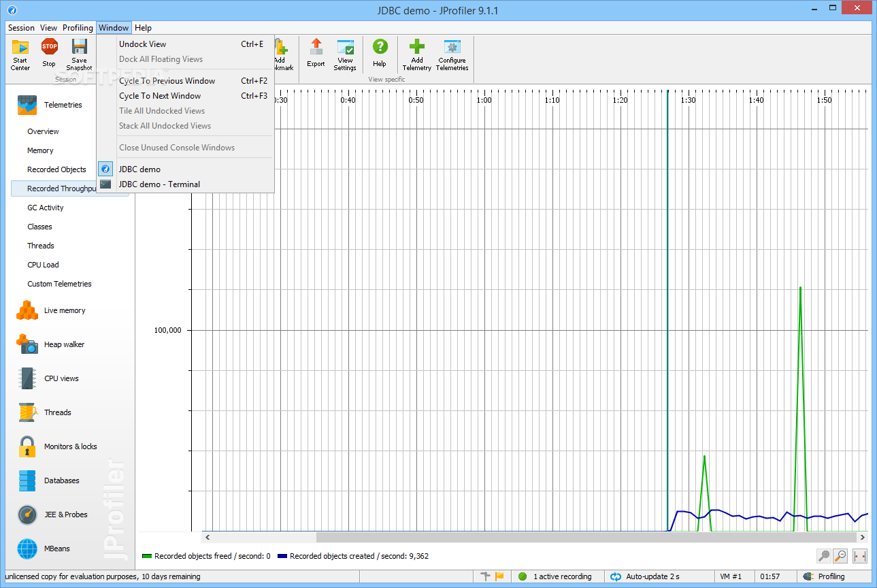The image size is (877, 588).
Task: Click the VM #1 status entry
Action: (731, 576)
